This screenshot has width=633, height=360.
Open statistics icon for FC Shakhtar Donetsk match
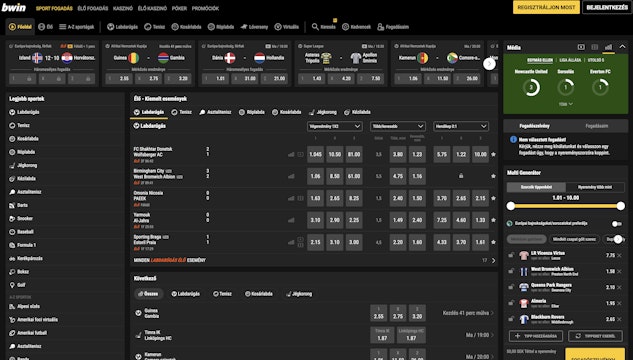291,155
